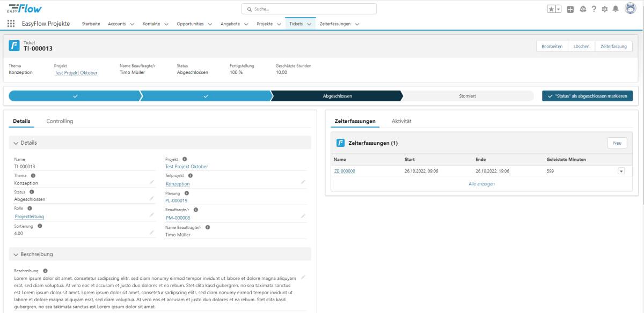
Task: Click pencil edit icon next to Thema
Action: tap(152, 182)
